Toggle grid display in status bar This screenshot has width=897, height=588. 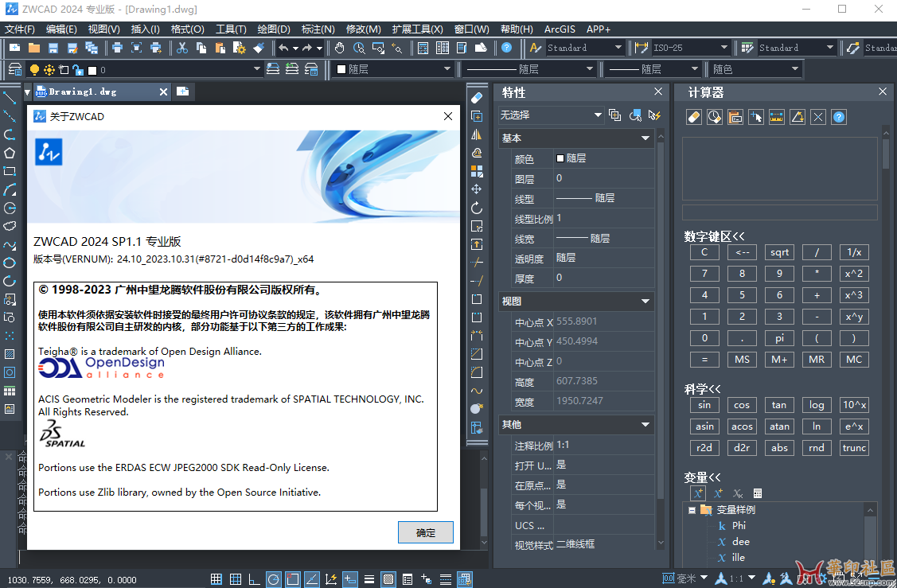click(235, 579)
